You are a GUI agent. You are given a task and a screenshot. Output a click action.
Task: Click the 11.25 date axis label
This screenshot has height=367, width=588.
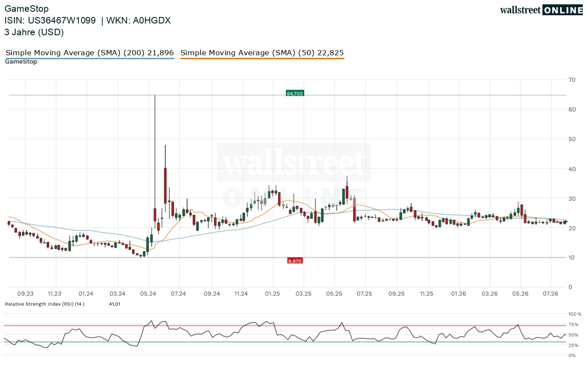coord(426,294)
